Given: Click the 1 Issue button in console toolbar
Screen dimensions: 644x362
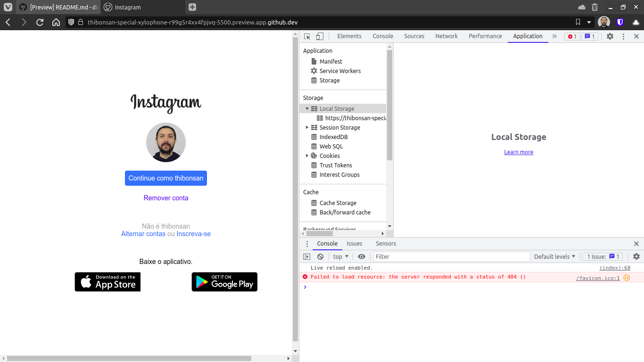Looking at the screenshot, I should pos(603,256).
